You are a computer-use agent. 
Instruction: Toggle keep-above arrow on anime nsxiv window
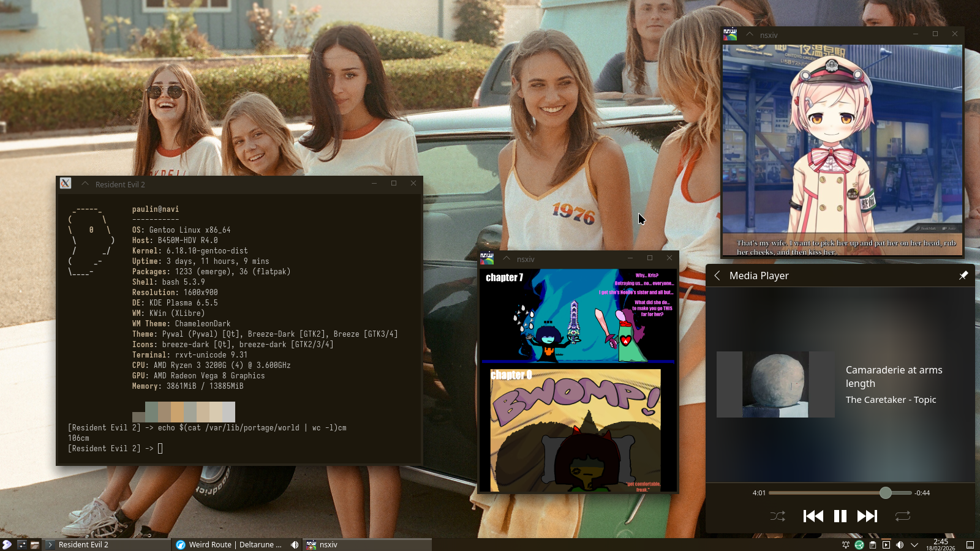pos(750,35)
